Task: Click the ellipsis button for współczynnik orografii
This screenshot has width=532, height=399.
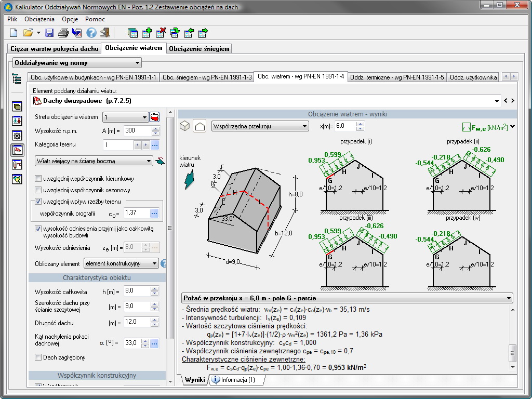Action: point(154,214)
